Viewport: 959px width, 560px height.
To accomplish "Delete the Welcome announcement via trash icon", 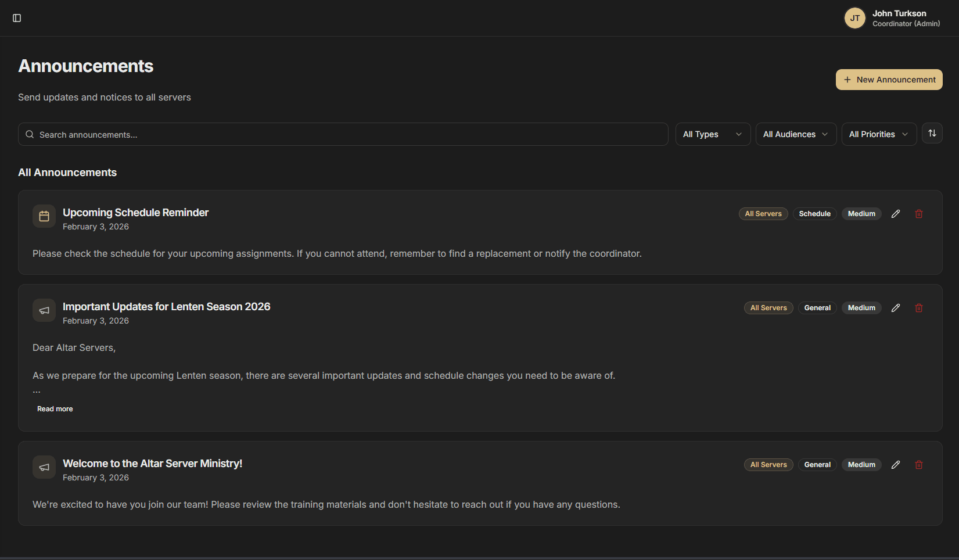I will tap(918, 464).
